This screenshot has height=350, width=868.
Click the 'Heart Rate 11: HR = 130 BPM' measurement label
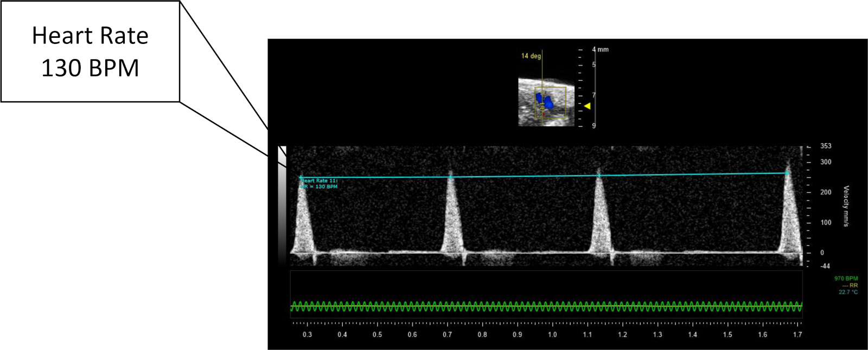click(x=319, y=184)
